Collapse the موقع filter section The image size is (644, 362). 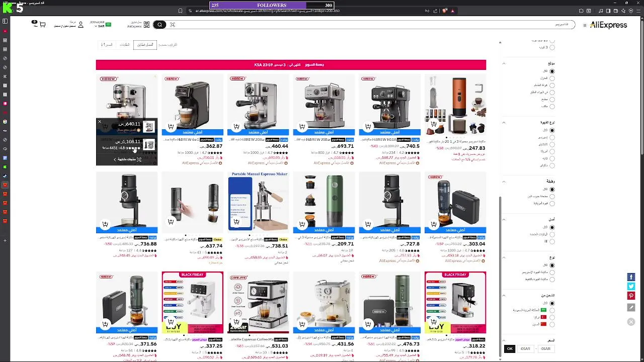504,63
